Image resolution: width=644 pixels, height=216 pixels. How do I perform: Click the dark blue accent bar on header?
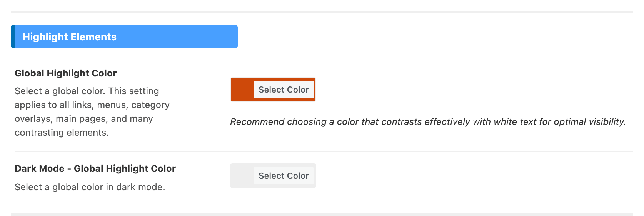(x=13, y=37)
